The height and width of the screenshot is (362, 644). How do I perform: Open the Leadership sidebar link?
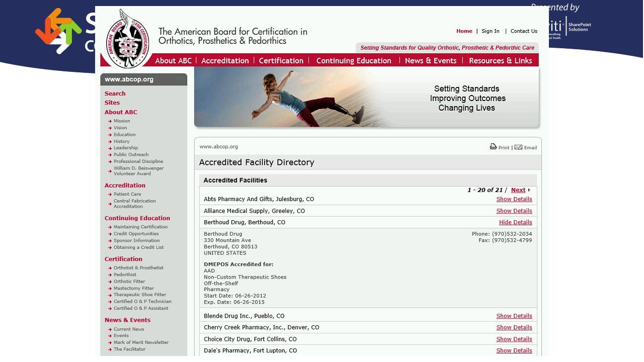pyautogui.click(x=126, y=148)
